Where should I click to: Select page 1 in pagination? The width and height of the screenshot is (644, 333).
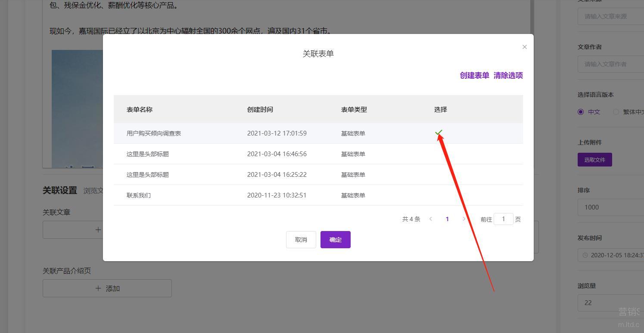447,219
